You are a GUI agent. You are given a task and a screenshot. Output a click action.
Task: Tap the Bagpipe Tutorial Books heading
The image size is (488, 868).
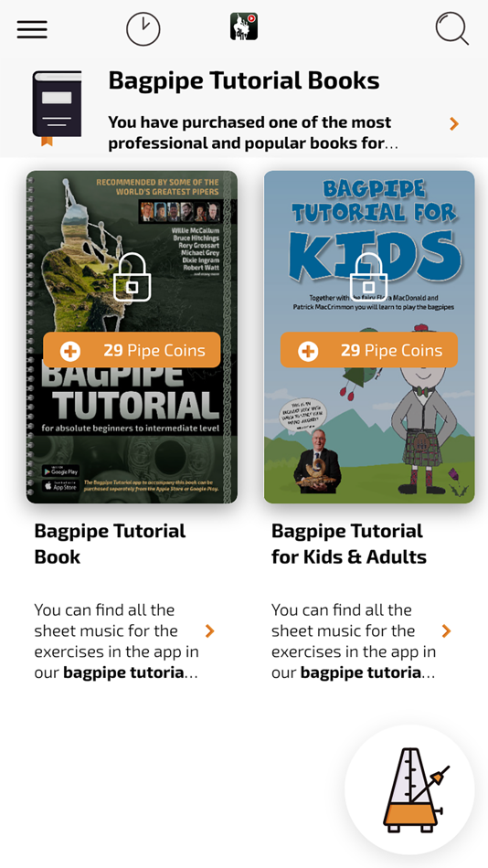[x=244, y=80]
